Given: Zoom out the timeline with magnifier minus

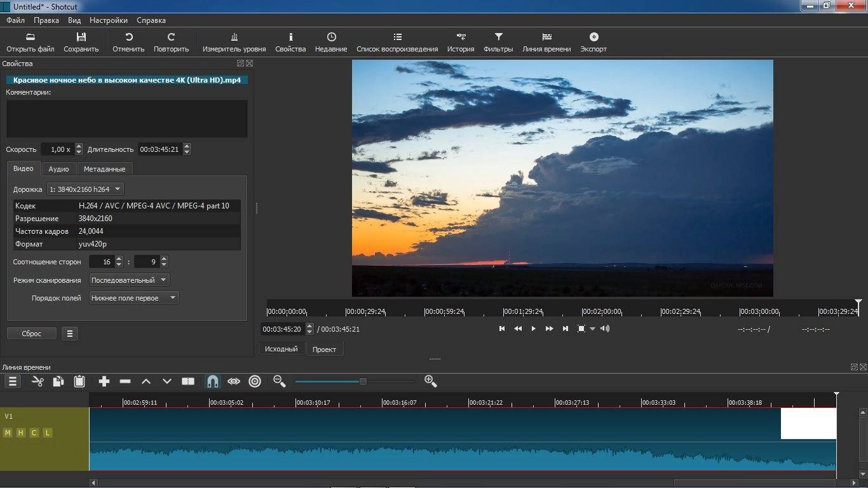Looking at the screenshot, I should (279, 381).
